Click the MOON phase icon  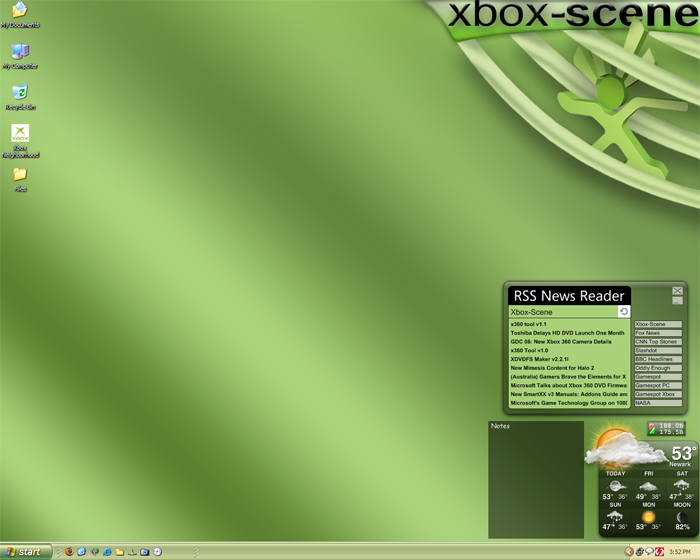(682, 517)
